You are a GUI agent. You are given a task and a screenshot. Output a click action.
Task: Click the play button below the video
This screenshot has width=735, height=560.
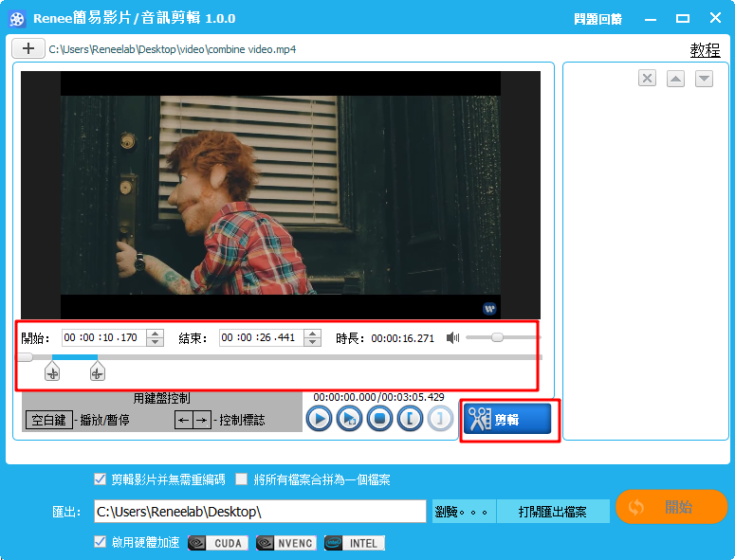320,419
